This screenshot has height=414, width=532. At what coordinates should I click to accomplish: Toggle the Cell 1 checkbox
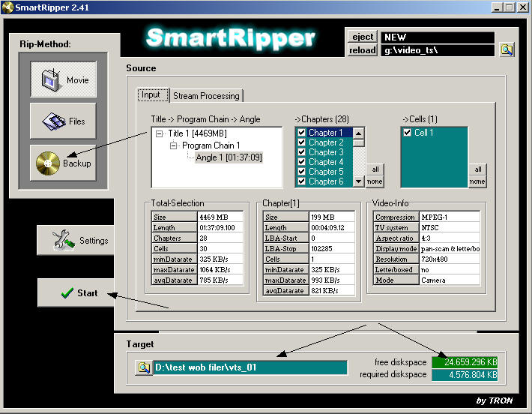408,133
